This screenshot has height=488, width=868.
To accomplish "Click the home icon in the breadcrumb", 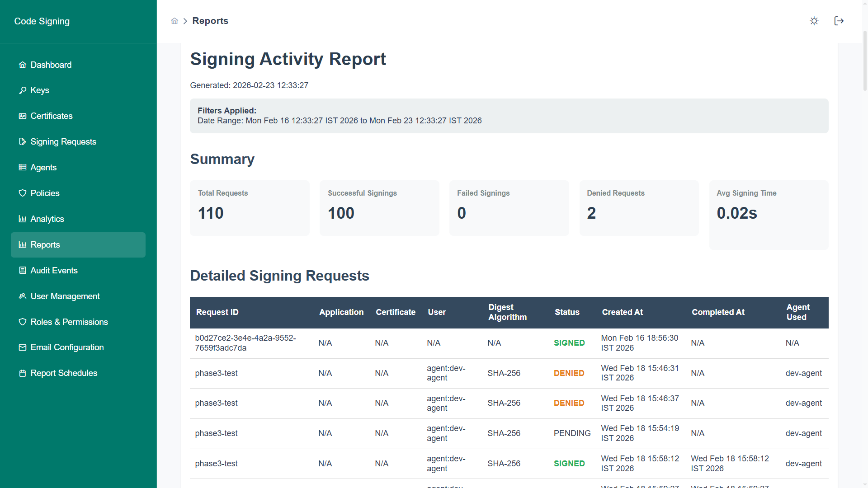I will [x=175, y=21].
